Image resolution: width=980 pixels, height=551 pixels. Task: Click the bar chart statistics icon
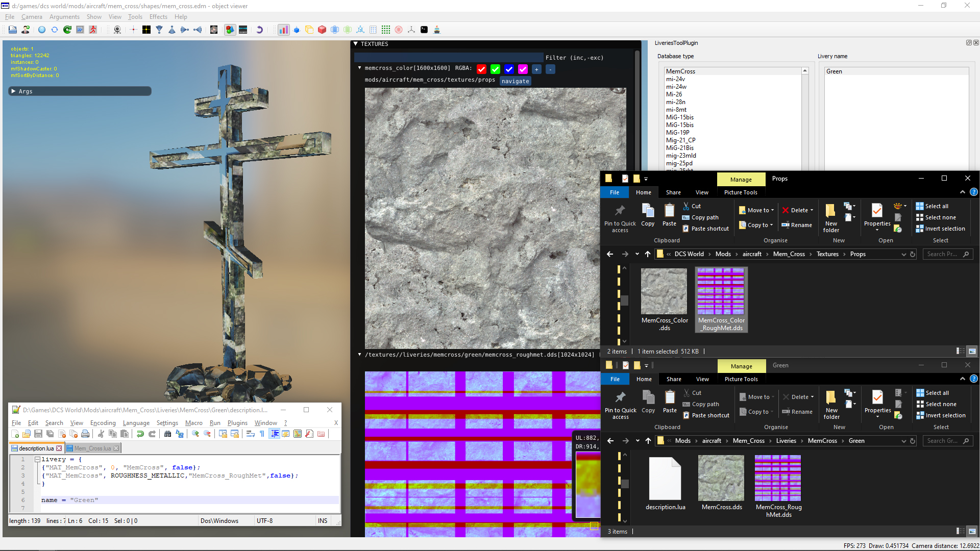(x=283, y=30)
